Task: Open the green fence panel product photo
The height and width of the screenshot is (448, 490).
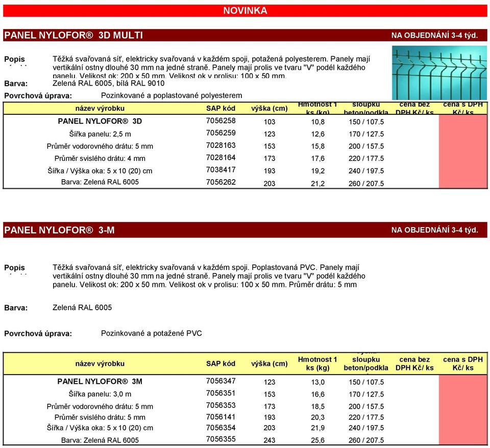Action: point(439,73)
